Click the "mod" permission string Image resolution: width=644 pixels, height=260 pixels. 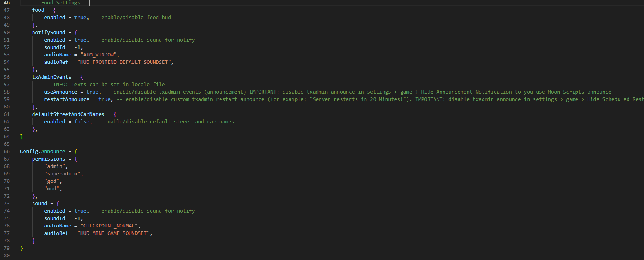coord(52,189)
